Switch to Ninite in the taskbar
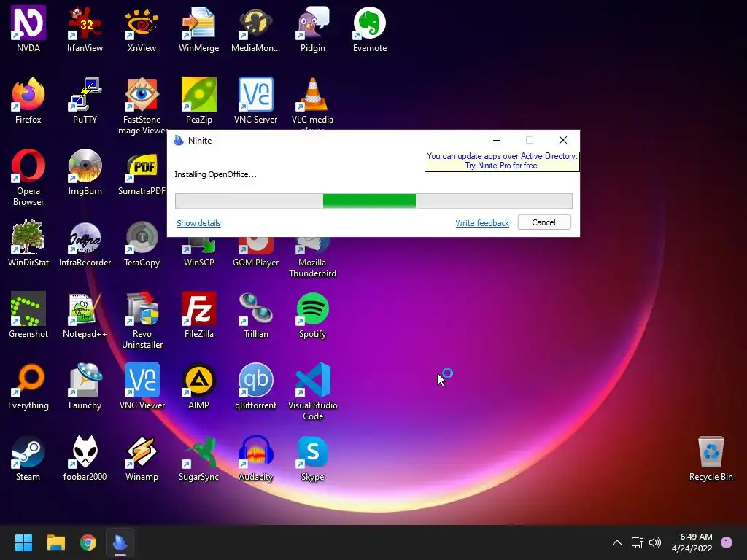 tap(120, 542)
